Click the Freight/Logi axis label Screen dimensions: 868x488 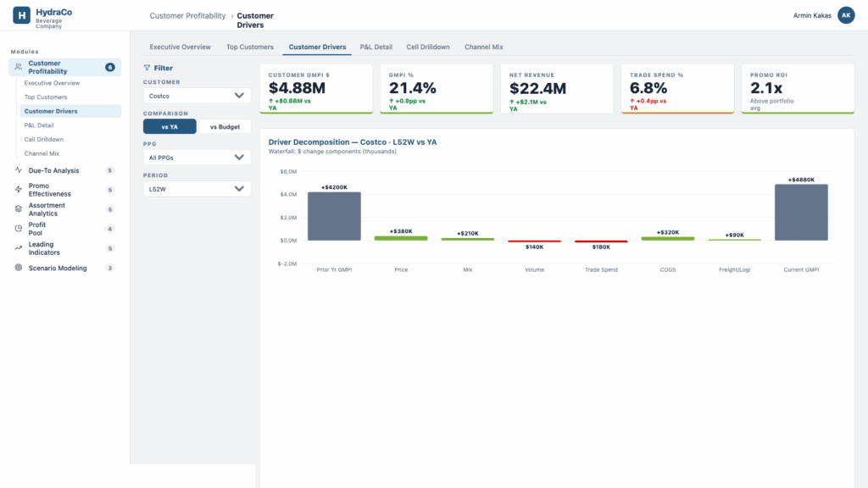735,270
